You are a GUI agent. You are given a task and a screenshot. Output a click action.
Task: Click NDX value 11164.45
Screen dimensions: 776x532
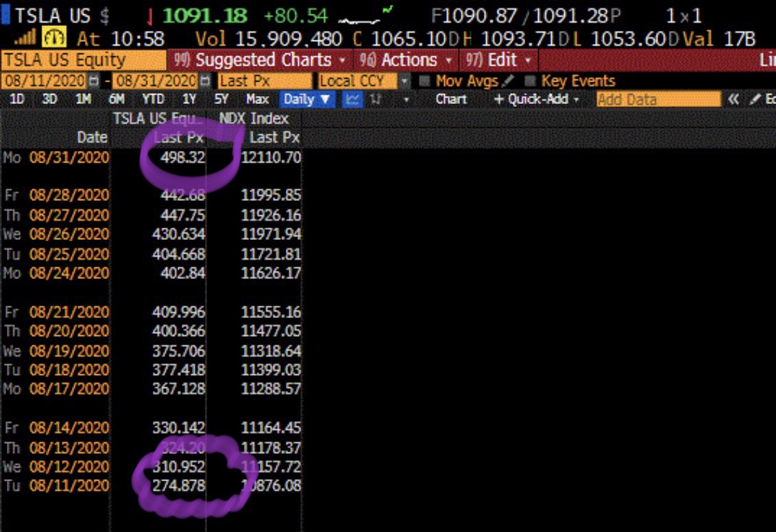coord(271,427)
